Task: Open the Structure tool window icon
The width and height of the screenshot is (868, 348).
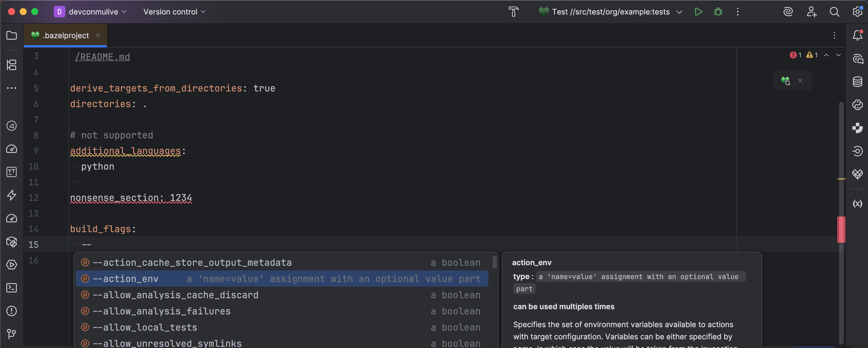Action: pos(12,65)
